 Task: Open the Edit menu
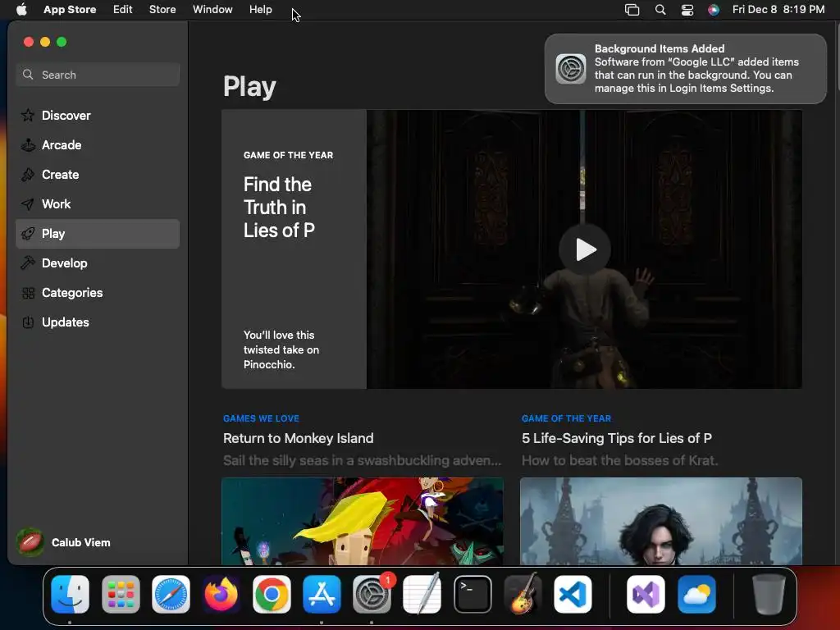pos(123,9)
